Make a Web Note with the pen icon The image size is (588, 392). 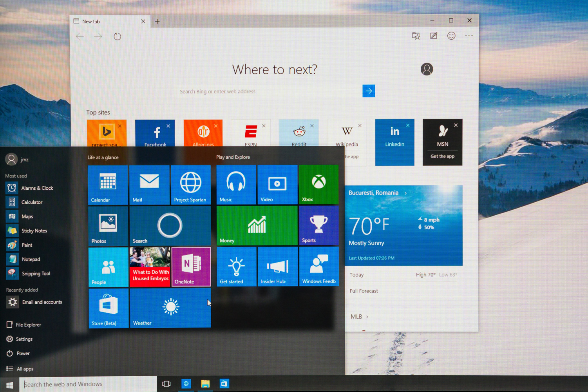[433, 36]
